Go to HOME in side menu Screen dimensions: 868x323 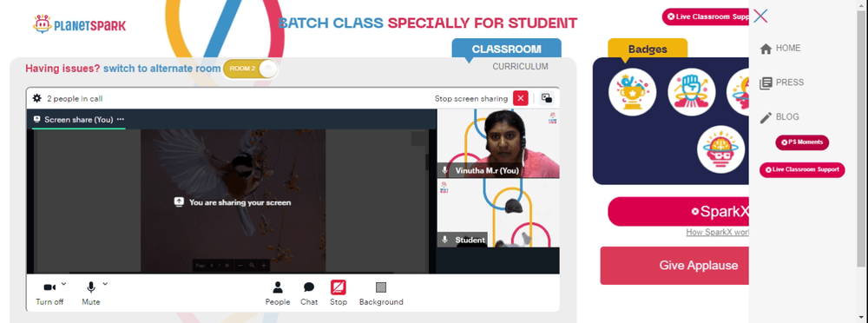[780, 49]
